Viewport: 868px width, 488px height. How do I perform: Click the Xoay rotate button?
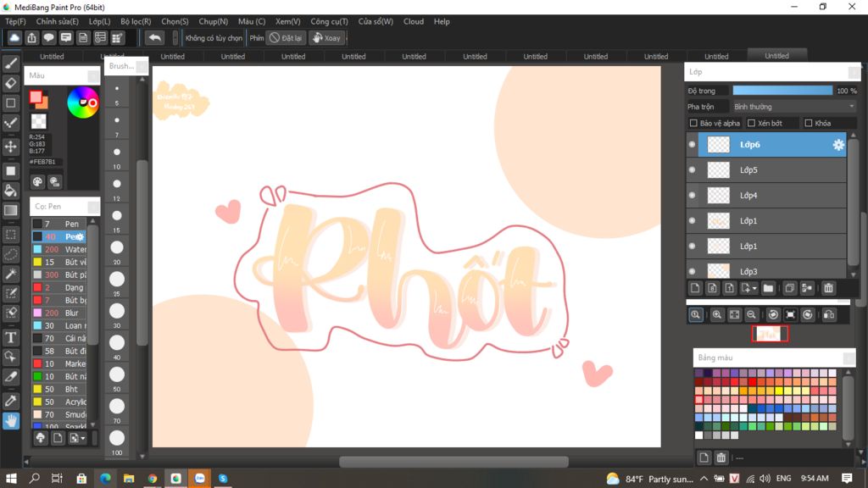pyautogui.click(x=326, y=37)
